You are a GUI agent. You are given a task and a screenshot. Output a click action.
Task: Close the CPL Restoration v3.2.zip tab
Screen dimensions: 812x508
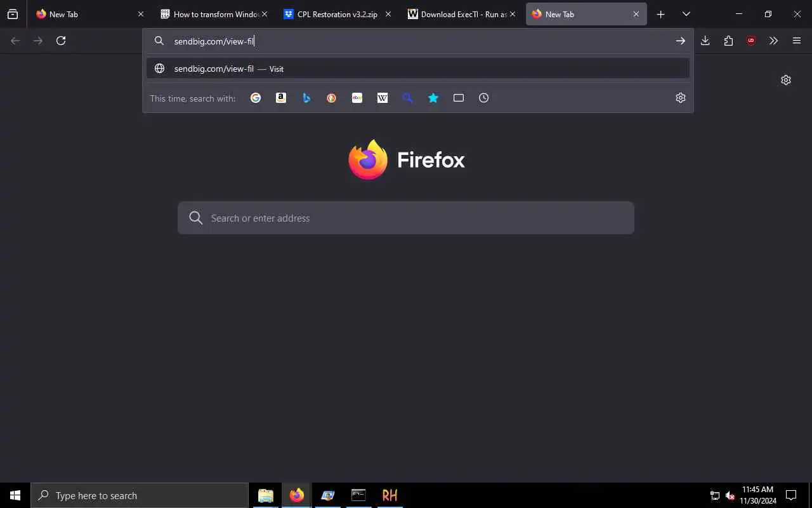tap(388, 14)
